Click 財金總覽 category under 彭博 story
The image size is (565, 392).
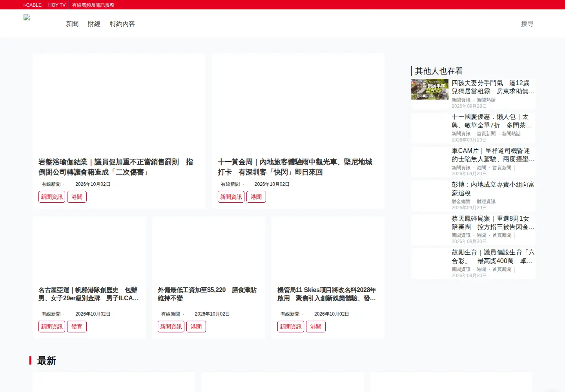point(461,201)
